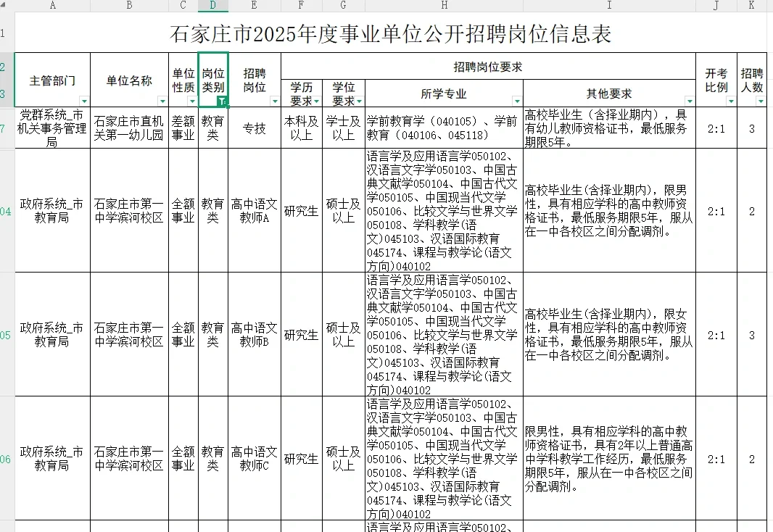The width and height of the screenshot is (773, 532).
Task: Open the 主管部门 filter dropdown
Action: tap(84, 101)
